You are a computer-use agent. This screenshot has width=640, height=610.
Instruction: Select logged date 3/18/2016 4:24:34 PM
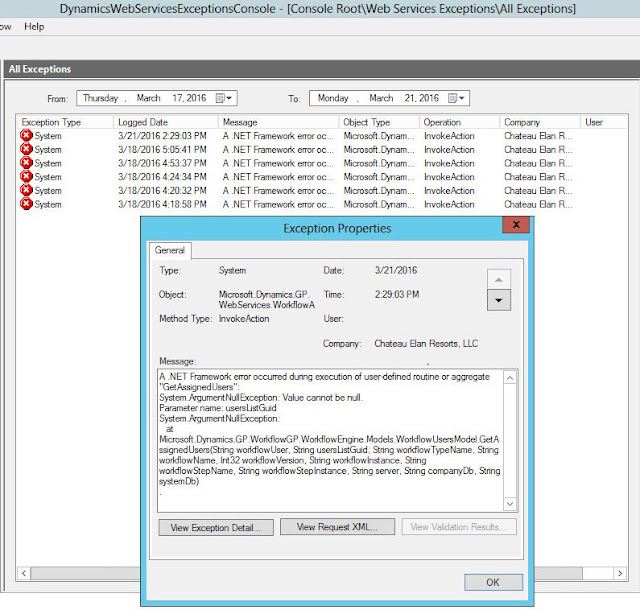coord(162,177)
